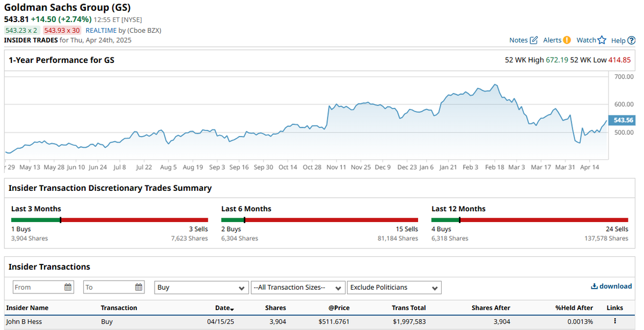
Task: Click 24 Sells under Last 12 Months
Action: click(x=617, y=229)
